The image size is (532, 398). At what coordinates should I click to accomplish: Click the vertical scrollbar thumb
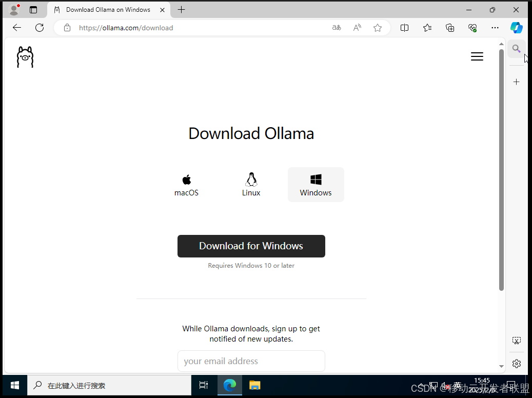click(x=501, y=170)
